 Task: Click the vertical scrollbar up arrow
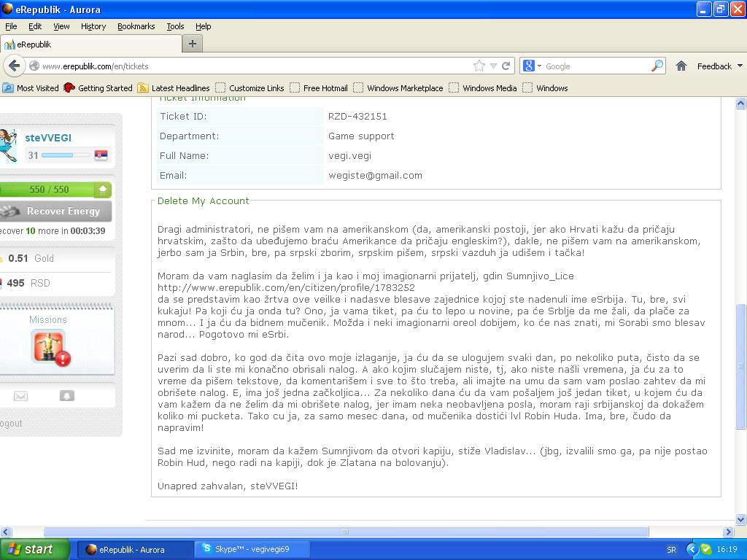coord(740,104)
